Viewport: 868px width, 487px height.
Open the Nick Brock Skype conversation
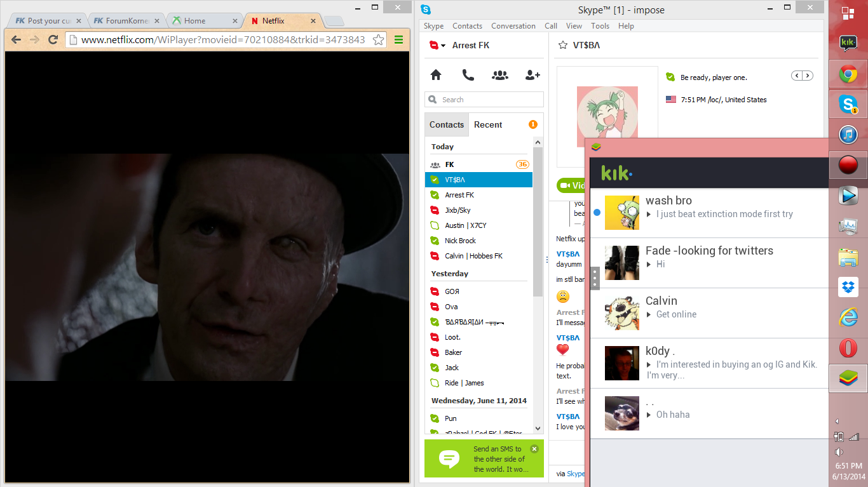click(x=478, y=241)
